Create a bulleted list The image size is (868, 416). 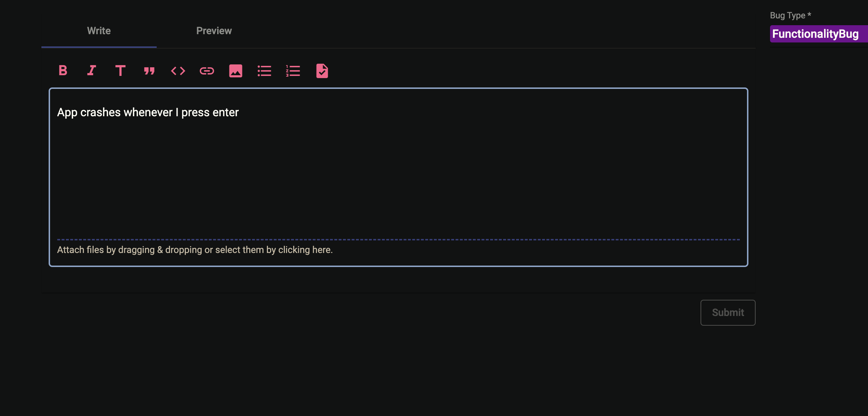tap(264, 71)
